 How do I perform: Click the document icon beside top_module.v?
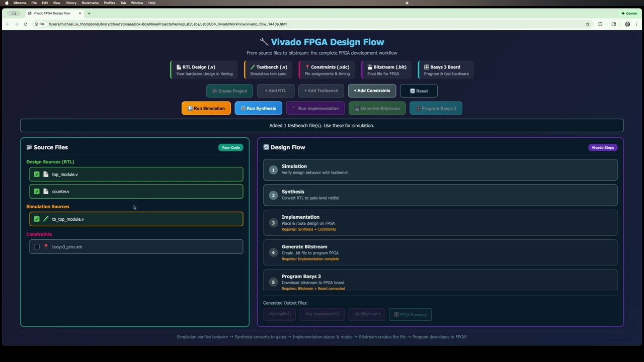[46, 174]
